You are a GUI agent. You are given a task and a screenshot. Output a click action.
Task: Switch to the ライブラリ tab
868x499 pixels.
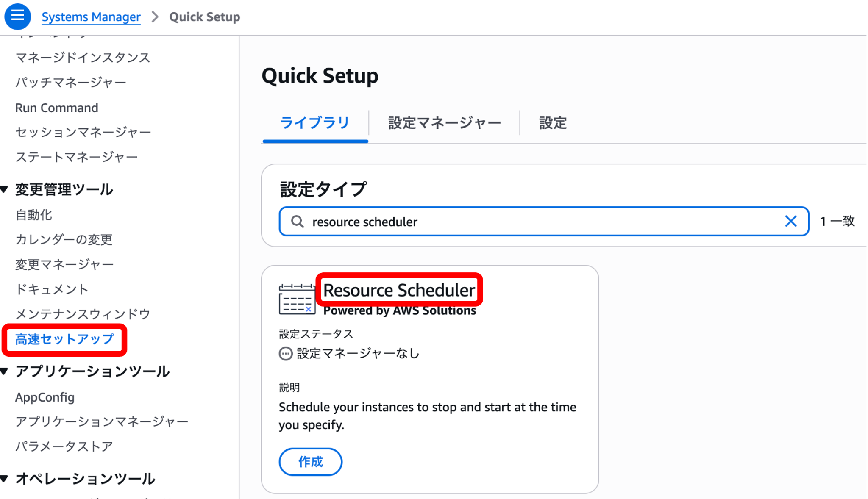coord(315,123)
